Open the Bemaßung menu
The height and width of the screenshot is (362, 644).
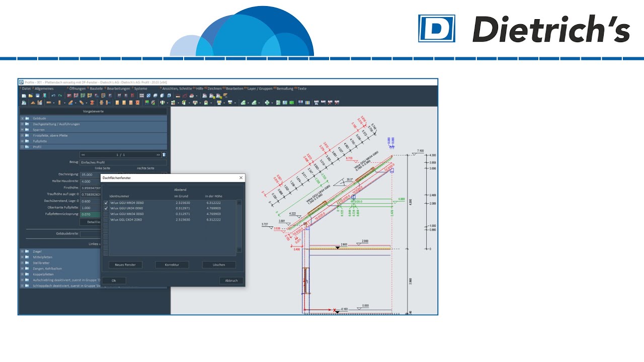tap(285, 88)
